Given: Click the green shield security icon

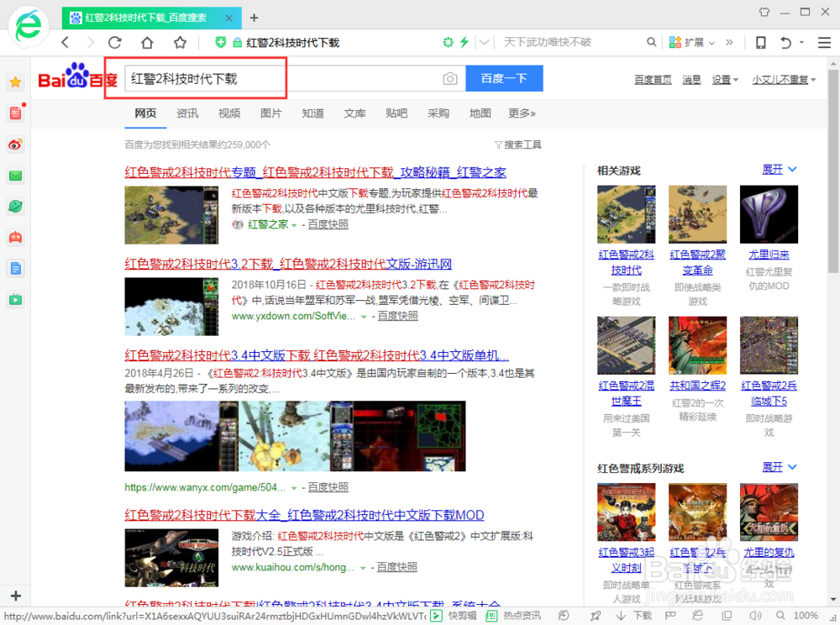Looking at the screenshot, I should pyautogui.click(x=220, y=42).
